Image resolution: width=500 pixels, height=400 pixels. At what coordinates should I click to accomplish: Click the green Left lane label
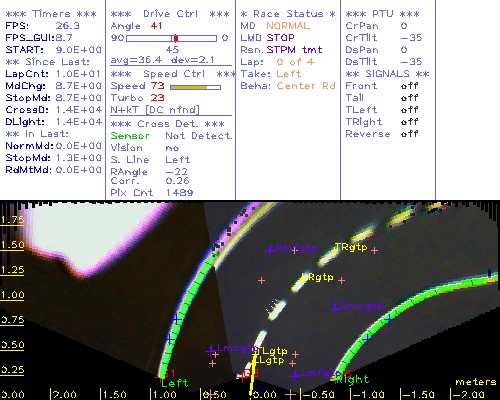(x=175, y=383)
